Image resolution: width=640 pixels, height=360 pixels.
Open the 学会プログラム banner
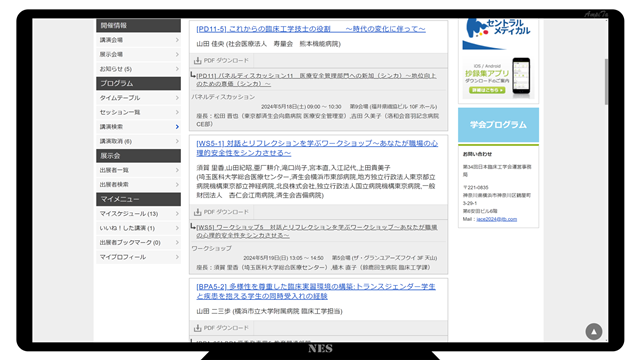point(498,125)
